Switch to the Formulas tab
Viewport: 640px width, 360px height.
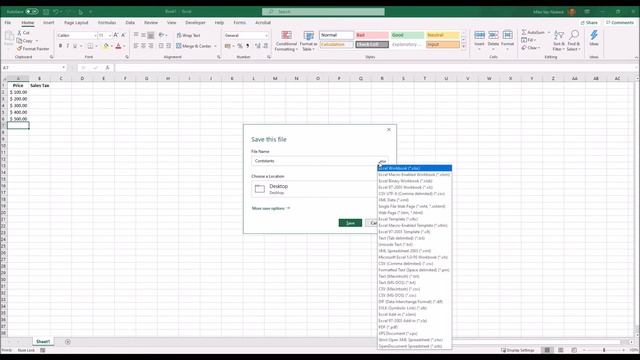(x=107, y=23)
